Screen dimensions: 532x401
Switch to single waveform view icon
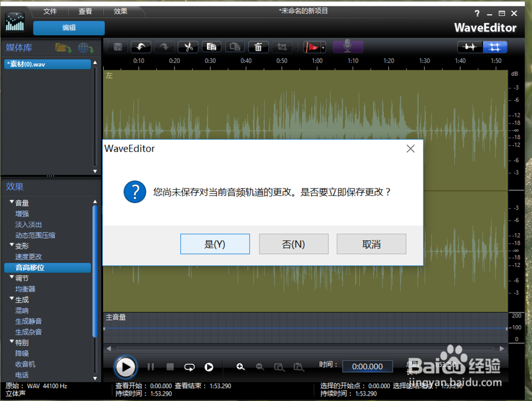pyautogui.click(x=470, y=47)
